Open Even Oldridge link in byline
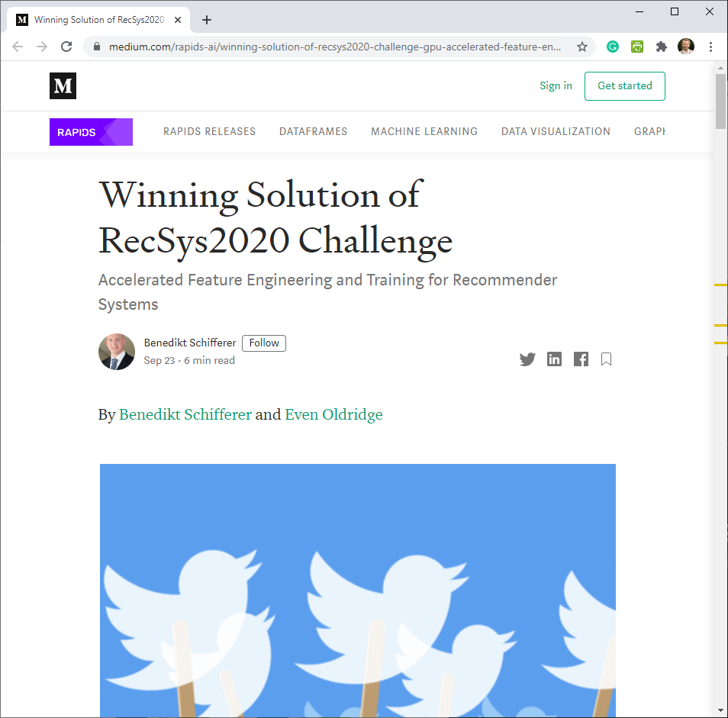728x718 pixels. (x=333, y=414)
